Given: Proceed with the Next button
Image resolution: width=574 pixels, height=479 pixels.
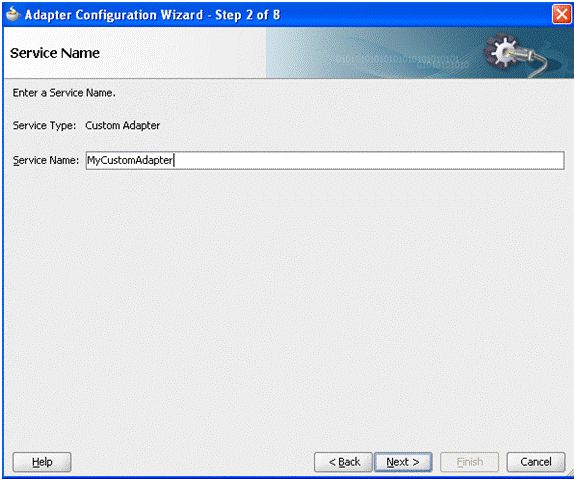Looking at the screenshot, I should (403, 462).
